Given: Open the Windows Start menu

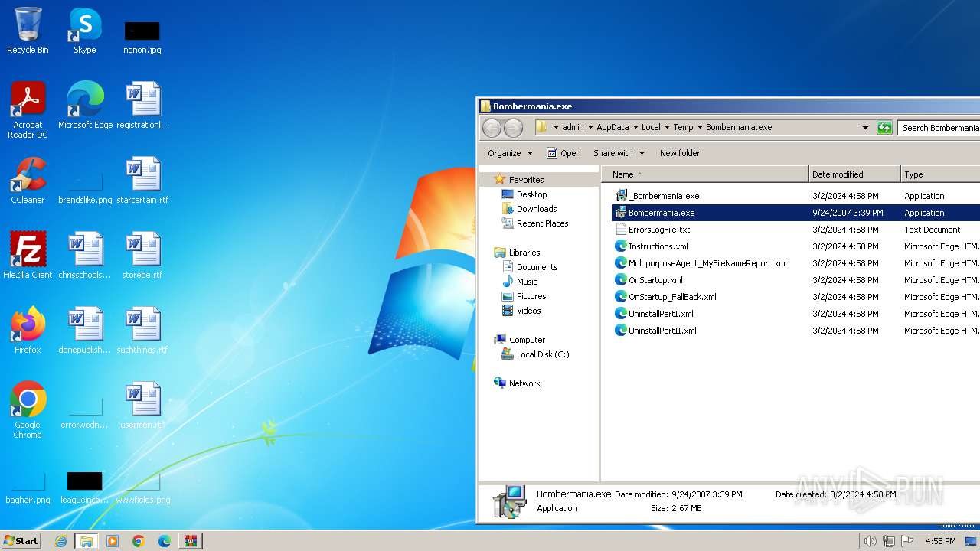Looking at the screenshot, I should tap(21, 541).
